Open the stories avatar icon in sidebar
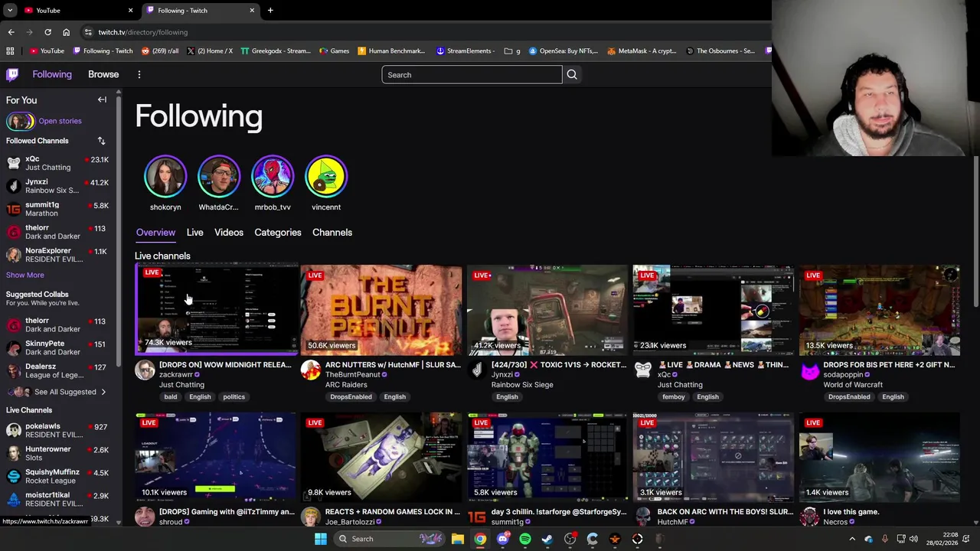Screen dimensions: 980x551 21,121
